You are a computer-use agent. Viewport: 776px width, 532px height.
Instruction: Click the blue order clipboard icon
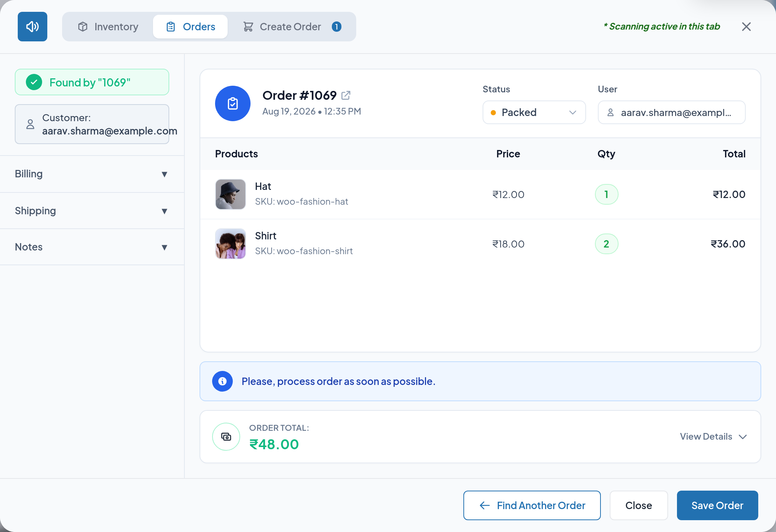click(233, 103)
